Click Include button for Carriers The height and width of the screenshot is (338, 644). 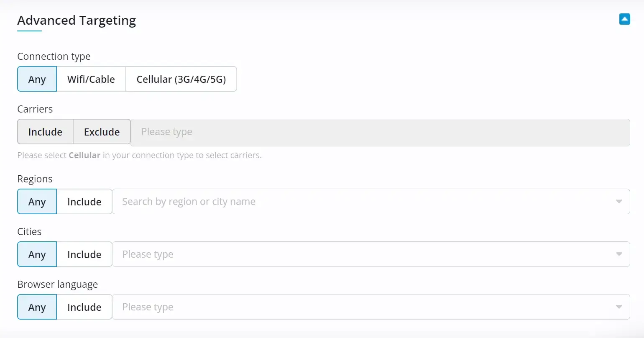[x=45, y=132]
